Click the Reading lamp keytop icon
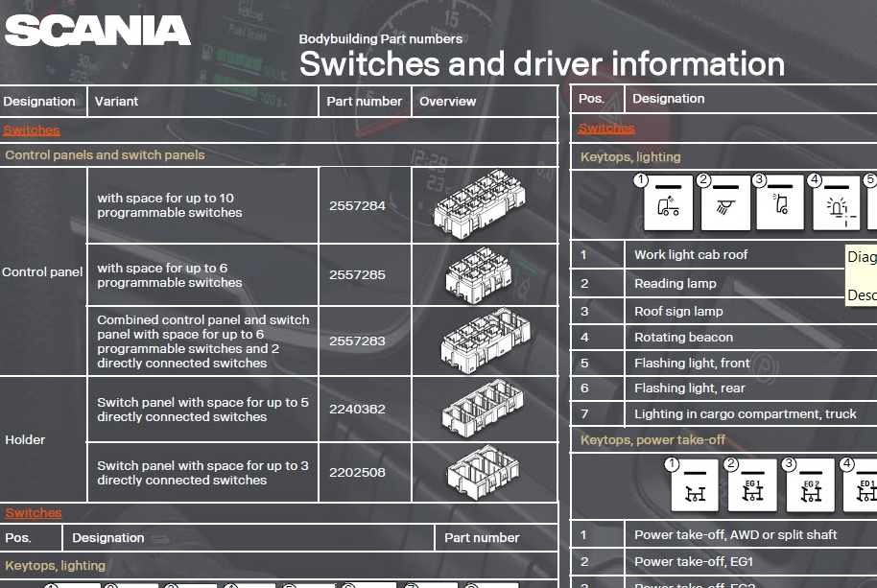Viewport: 877px width, 588px height. click(725, 202)
